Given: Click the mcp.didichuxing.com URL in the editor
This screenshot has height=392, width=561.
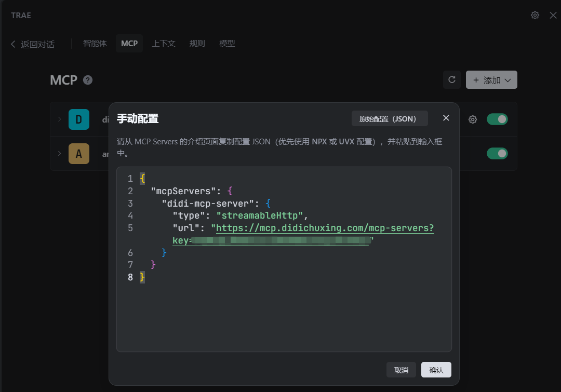Looking at the screenshot, I should coord(325,228).
